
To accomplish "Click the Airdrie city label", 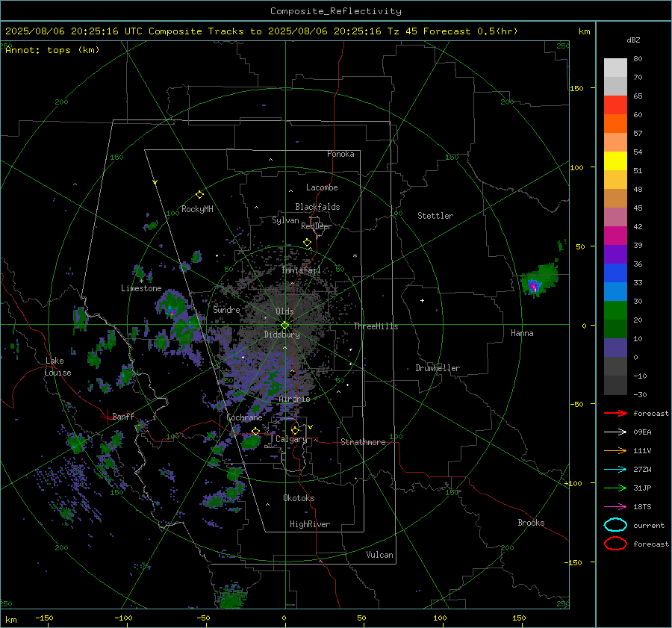I will tap(294, 399).
